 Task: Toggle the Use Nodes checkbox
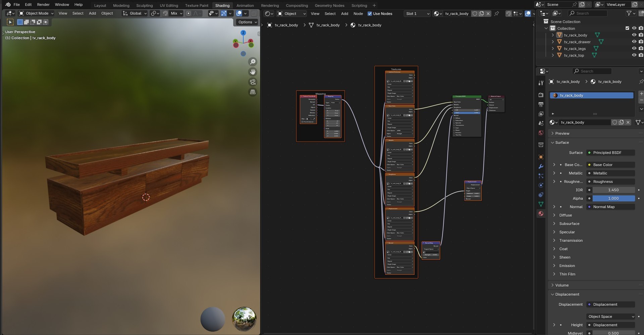370,14
